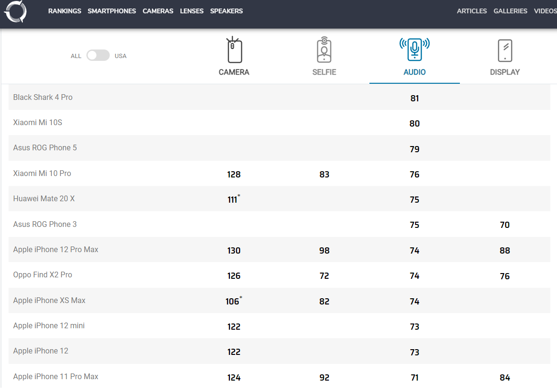Open Apple iPhone XS Max link
The height and width of the screenshot is (392, 557).
[49, 300]
